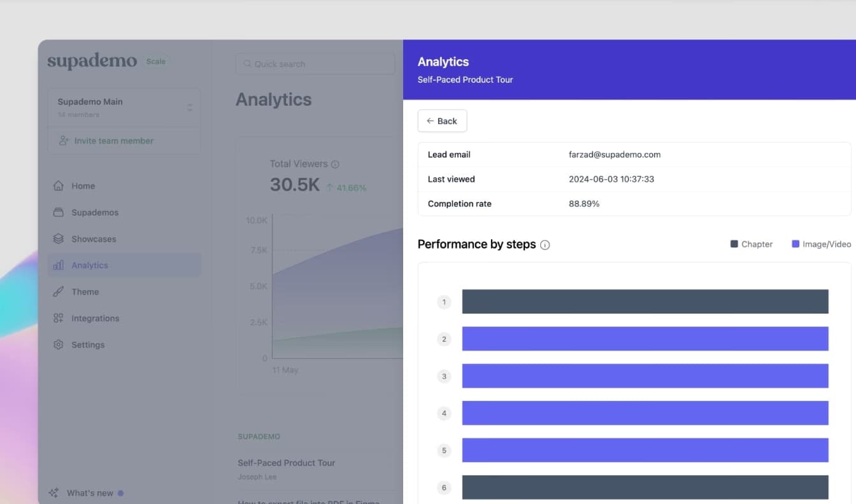
Task: Toggle the Image/Video legend series
Action: (x=820, y=244)
